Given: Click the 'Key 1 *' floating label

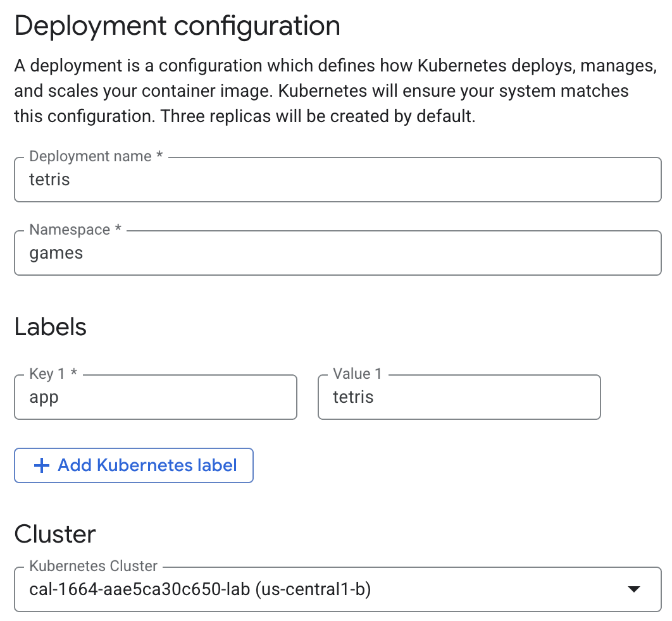Looking at the screenshot, I should coord(53,374).
